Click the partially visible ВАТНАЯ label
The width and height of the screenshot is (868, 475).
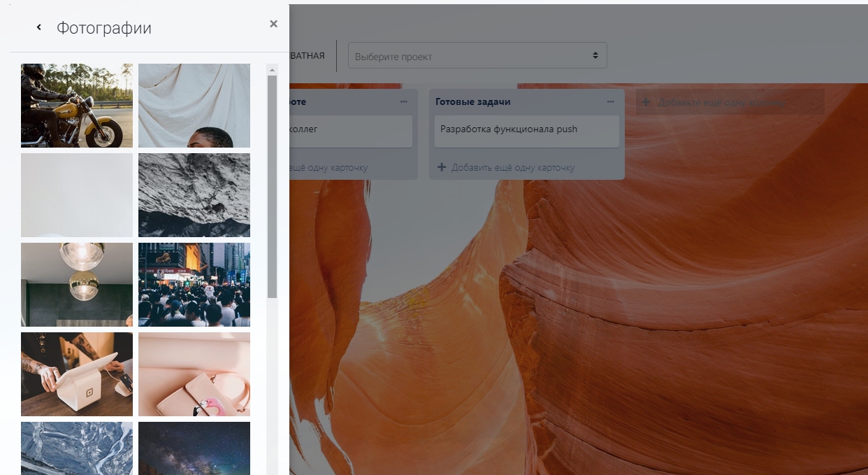[308, 55]
